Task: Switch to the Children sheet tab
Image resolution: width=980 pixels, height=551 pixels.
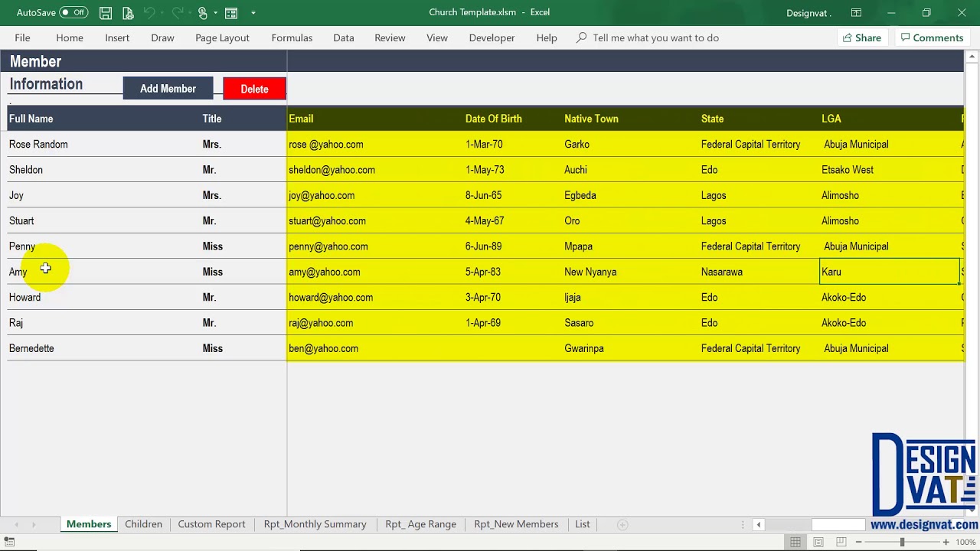Action: 143,524
